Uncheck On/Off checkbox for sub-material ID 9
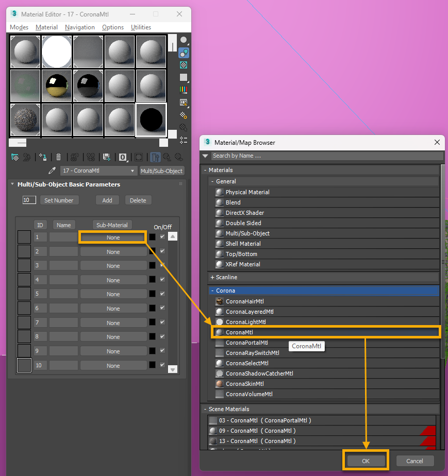 (x=162, y=350)
